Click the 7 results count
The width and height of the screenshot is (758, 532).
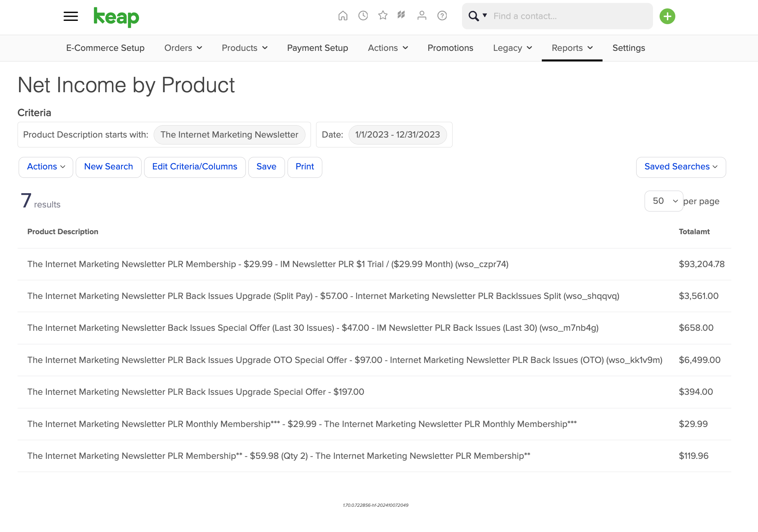tap(41, 201)
